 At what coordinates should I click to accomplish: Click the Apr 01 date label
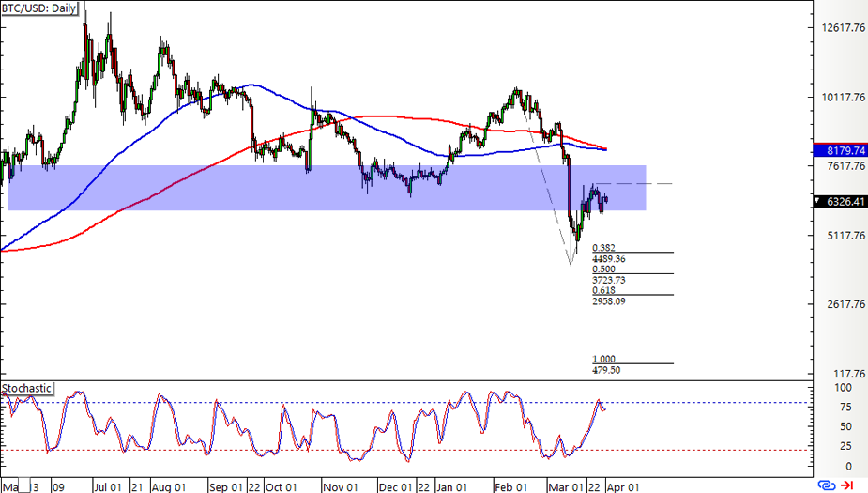(623, 487)
